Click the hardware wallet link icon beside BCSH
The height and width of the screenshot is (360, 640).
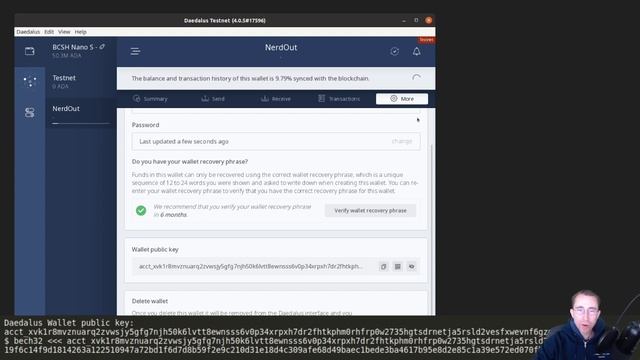click(x=102, y=47)
